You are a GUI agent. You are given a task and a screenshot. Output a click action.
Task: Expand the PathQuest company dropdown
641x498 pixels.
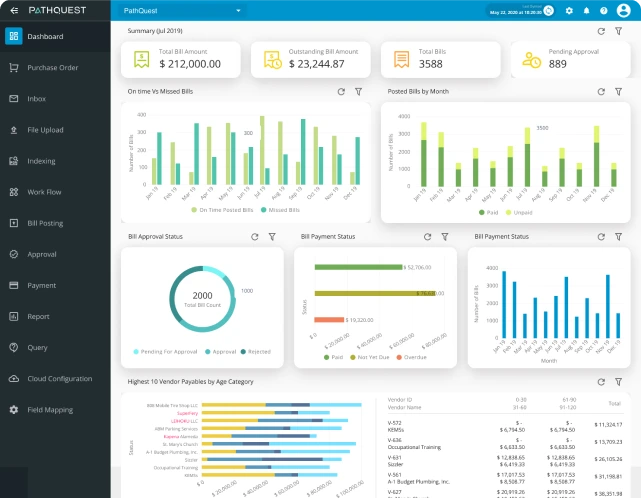[239, 11]
